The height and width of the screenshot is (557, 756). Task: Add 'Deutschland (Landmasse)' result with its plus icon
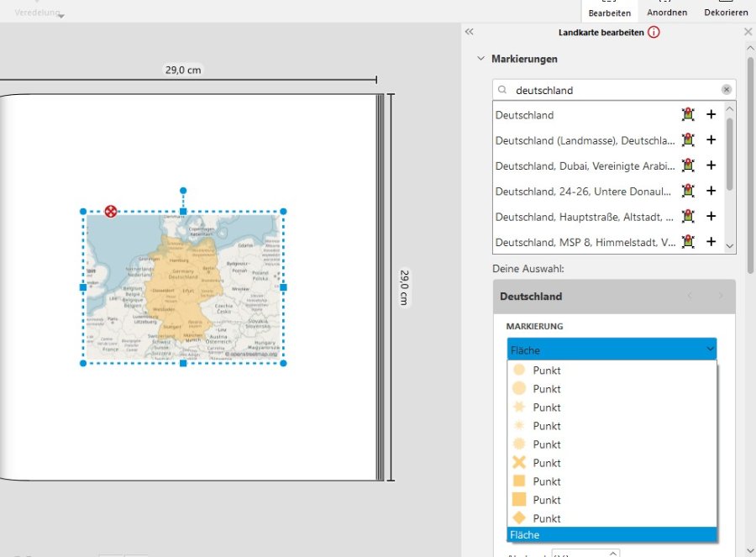(x=711, y=140)
